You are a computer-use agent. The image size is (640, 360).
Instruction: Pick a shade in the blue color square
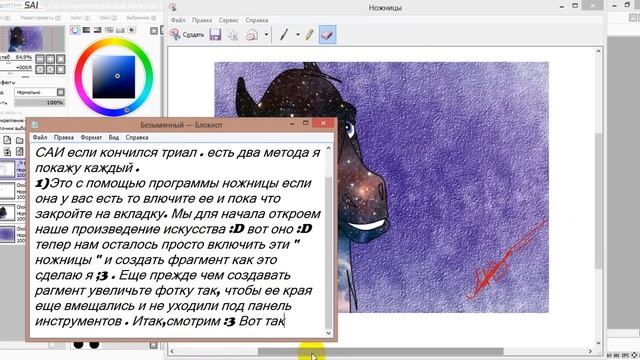(113, 77)
